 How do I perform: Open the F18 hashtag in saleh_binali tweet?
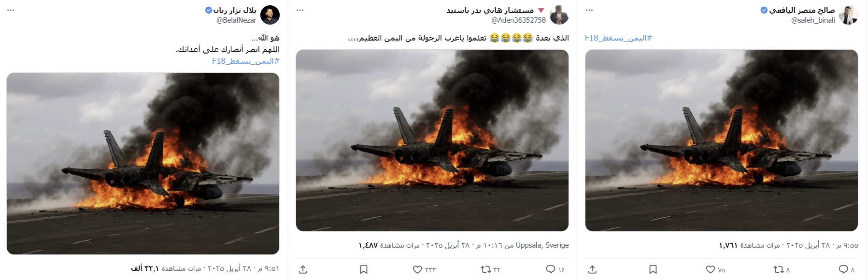pos(618,38)
